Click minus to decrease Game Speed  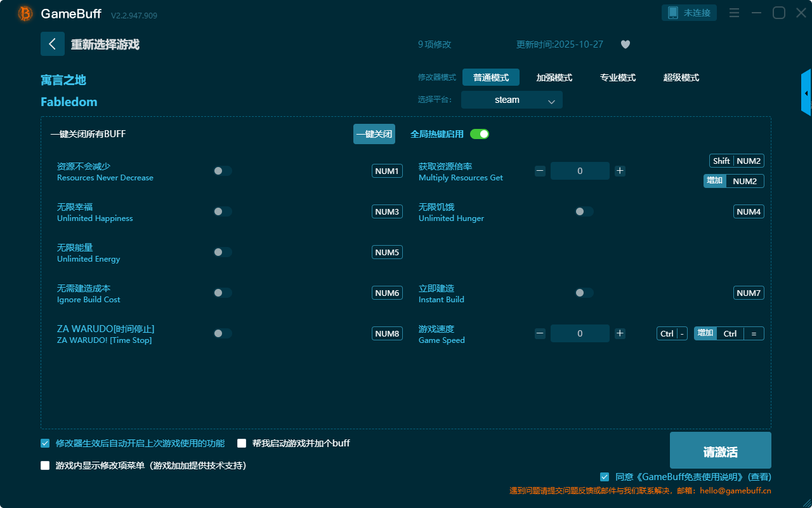pos(540,333)
